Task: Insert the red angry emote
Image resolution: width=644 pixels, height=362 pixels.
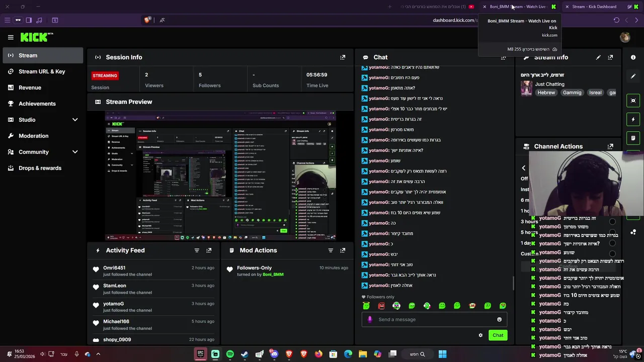Action: (381, 306)
